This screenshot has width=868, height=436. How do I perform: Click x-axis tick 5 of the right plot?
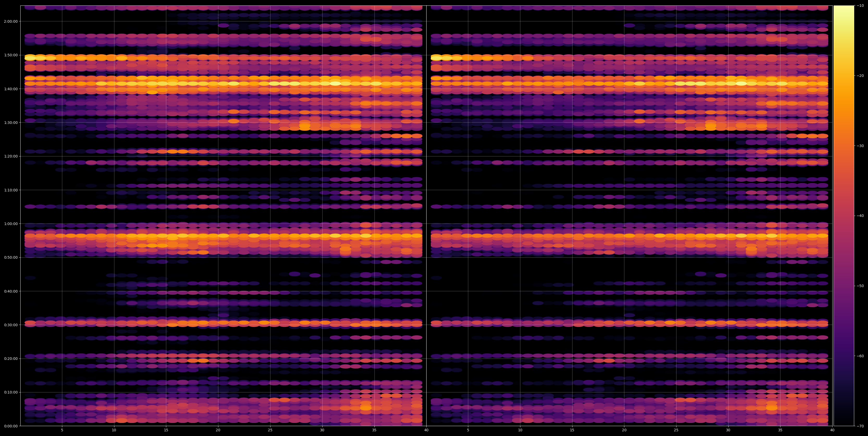coord(468,430)
